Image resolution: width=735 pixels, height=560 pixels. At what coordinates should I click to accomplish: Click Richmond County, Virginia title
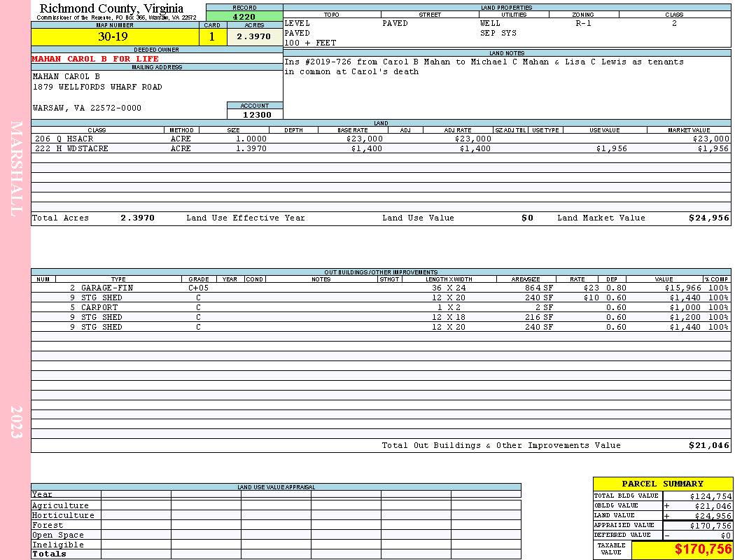coord(111,8)
